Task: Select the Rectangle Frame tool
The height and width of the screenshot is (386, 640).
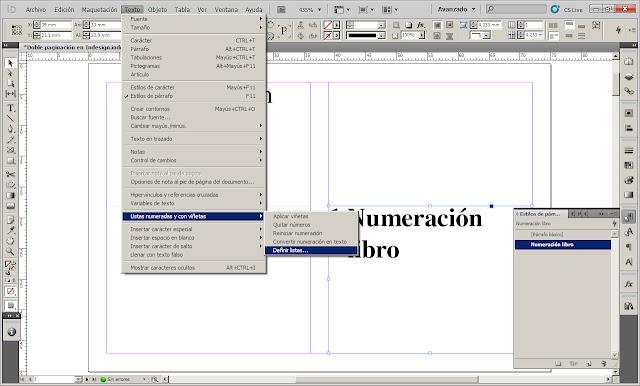Action: [x=11, y=150]
